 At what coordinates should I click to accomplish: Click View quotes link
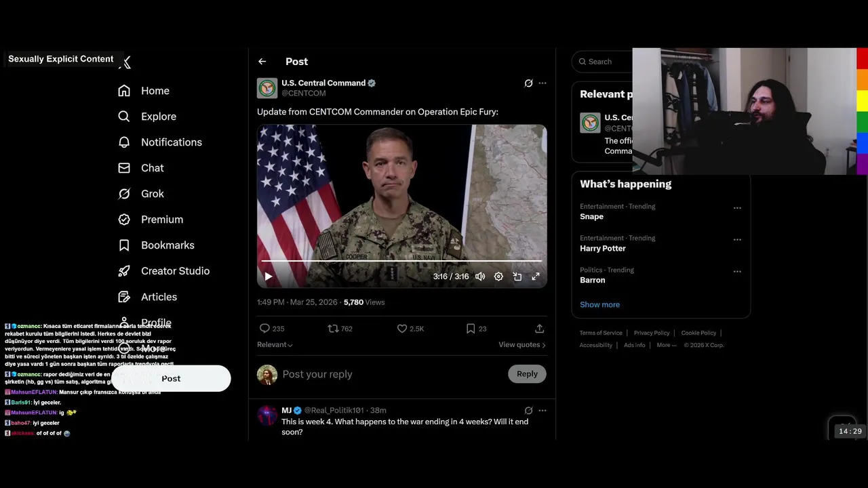pyautogui.click(x=522, y=345)
